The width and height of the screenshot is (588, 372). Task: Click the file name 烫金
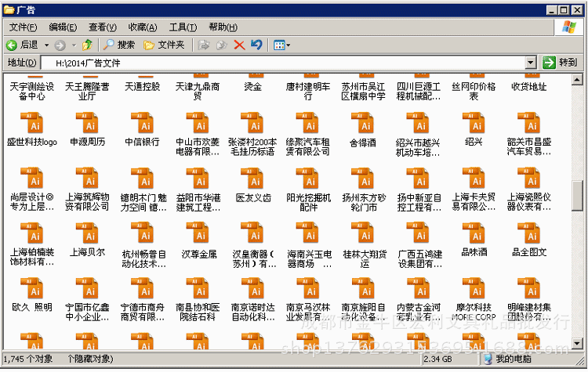click(252, 86)
